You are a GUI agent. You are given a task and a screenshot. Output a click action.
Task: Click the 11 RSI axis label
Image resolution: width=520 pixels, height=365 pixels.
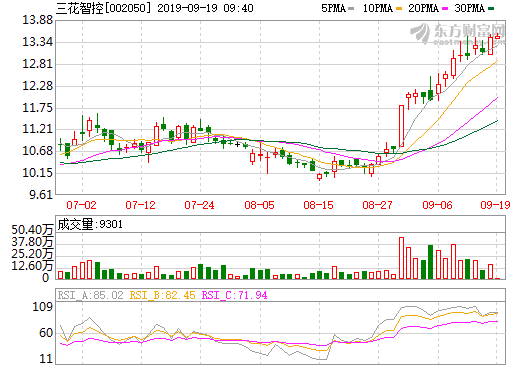click(46, 359)
